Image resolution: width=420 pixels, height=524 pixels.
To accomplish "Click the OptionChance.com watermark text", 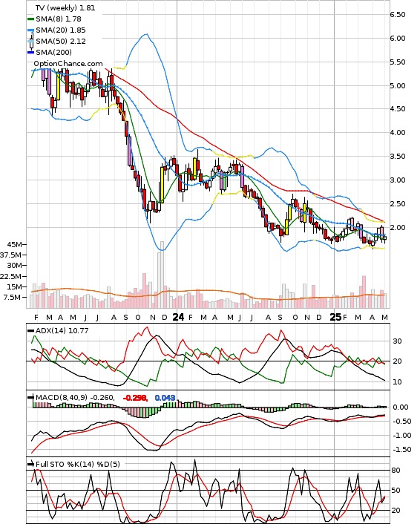I will (x=68, y=64).
